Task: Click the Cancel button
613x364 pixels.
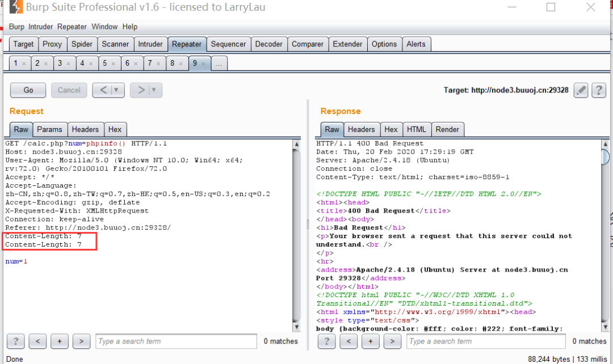Action: 69,90
